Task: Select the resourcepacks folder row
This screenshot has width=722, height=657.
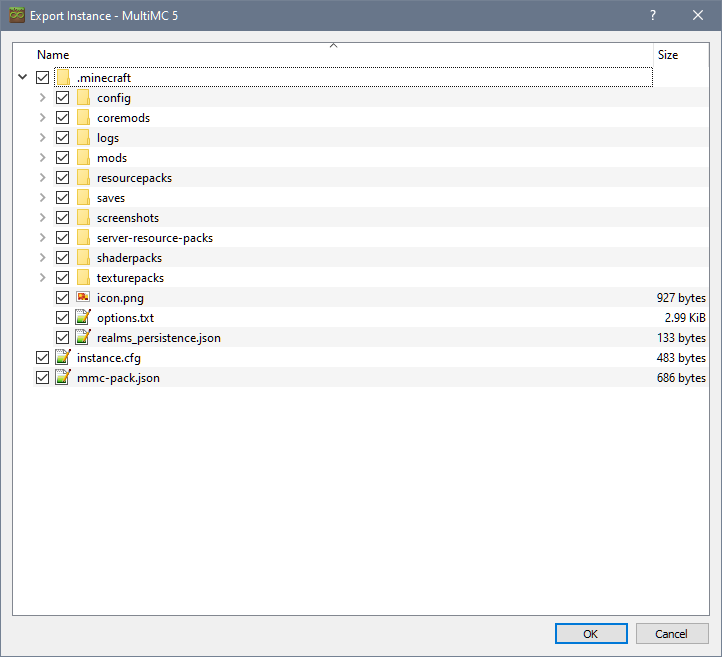Action: tap(134, 178)
